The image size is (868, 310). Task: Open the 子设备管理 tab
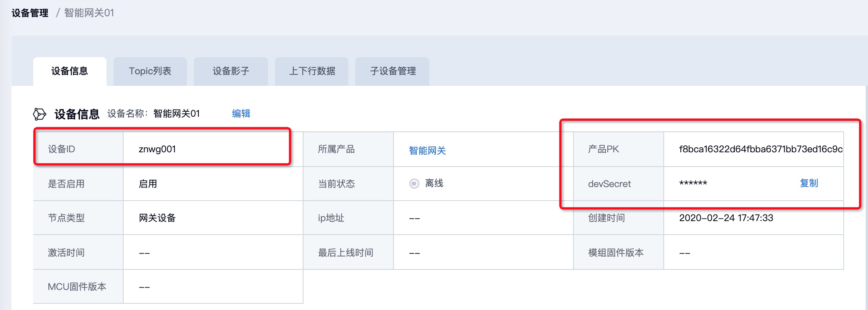tap(392, 71)
